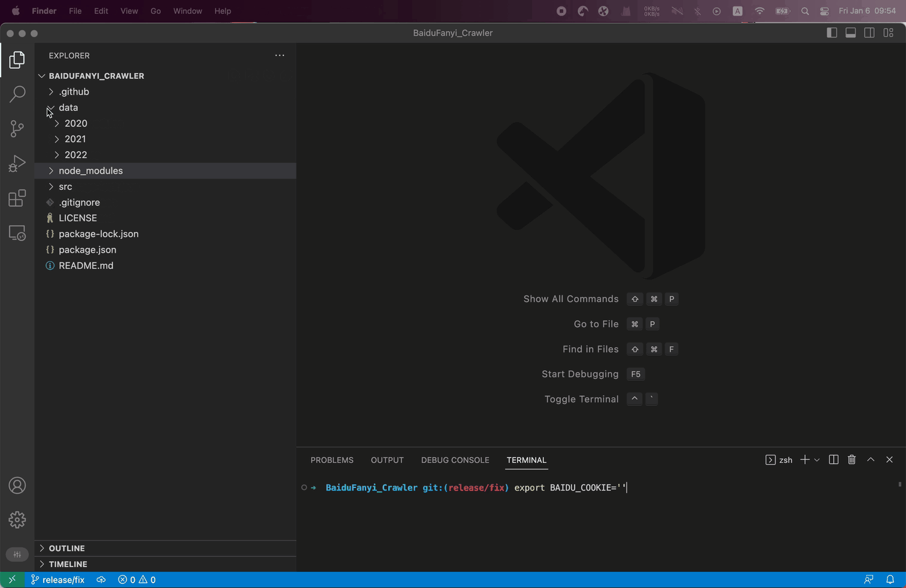Expand the 2021 folder

[x=165, y=139]
